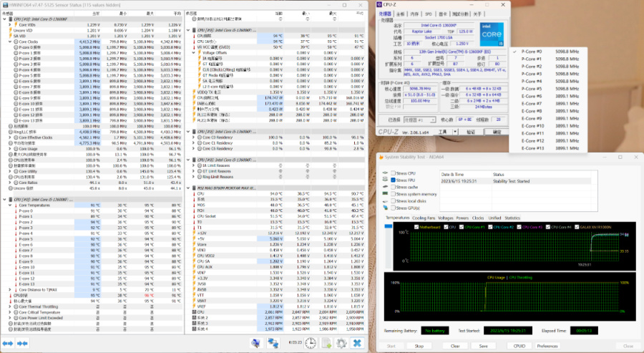Image resolution: width=644 pixels, height=353 pixels.
Task: Check the Stress system memory option
Action: click(x=391, y=194)
